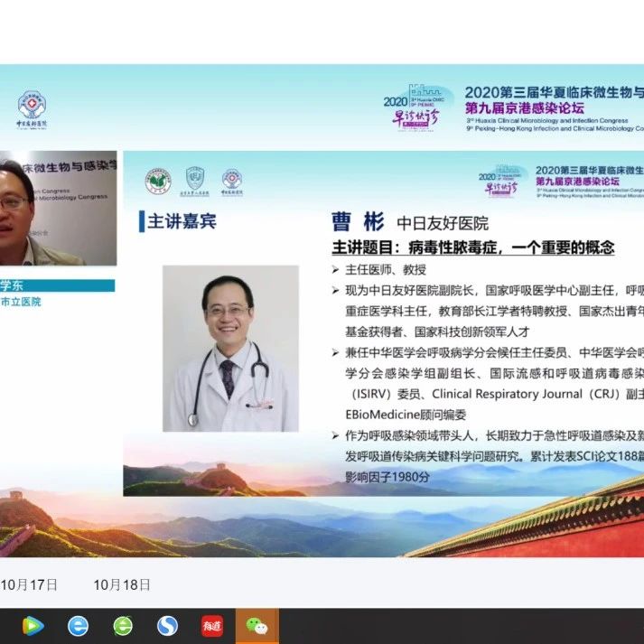The image size is (644, 644).
Task: Click the speaker's portrait photo
Action: pyautogui.click(x=230, y=348)
